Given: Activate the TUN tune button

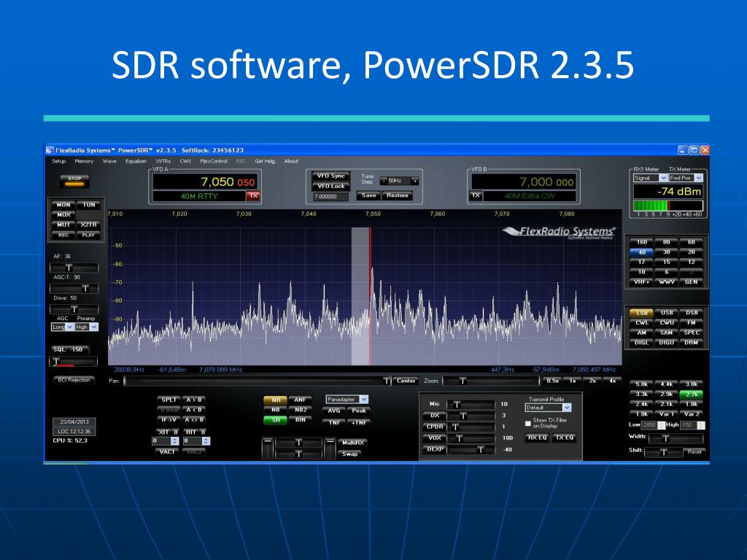Looking at the screenshot, I should tap(88, 205).
